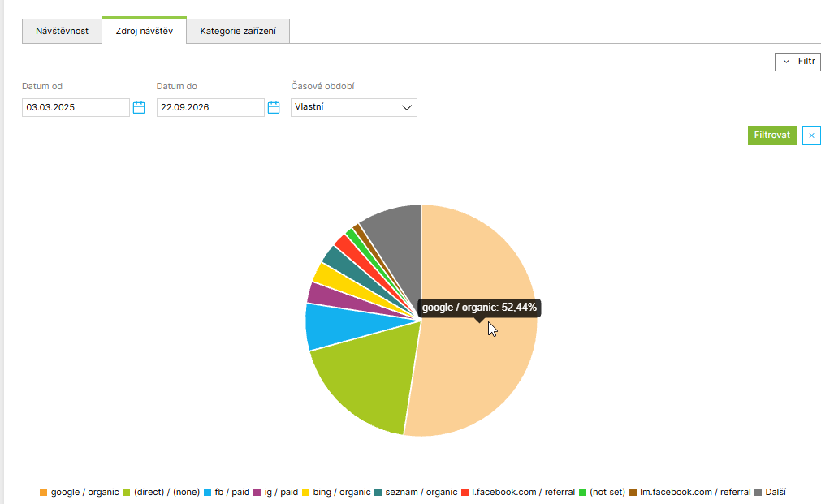Toggle bing / organic legend swatch
834x504 pixels.
pyautogui.click(x=306, y=493)
